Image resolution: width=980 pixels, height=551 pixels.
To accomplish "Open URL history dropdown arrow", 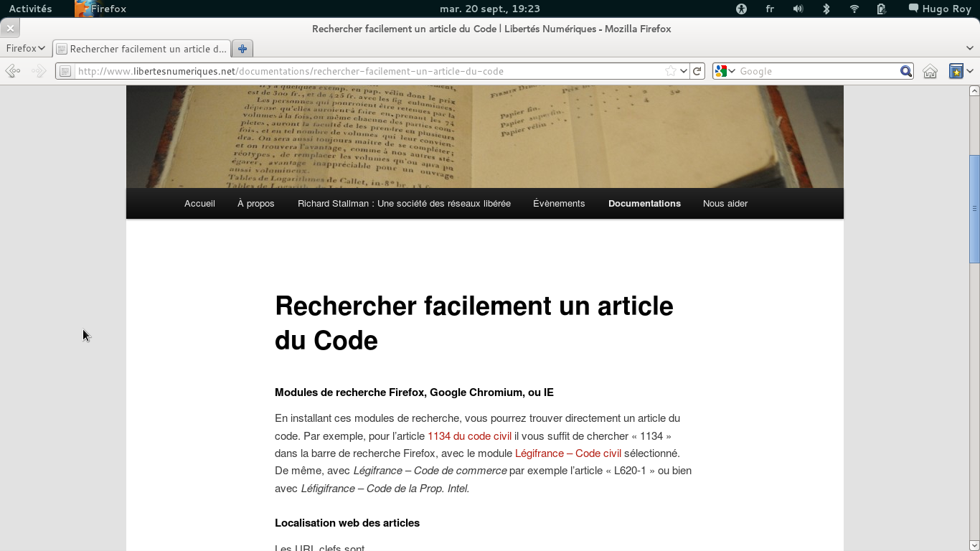I will point(684,71).
